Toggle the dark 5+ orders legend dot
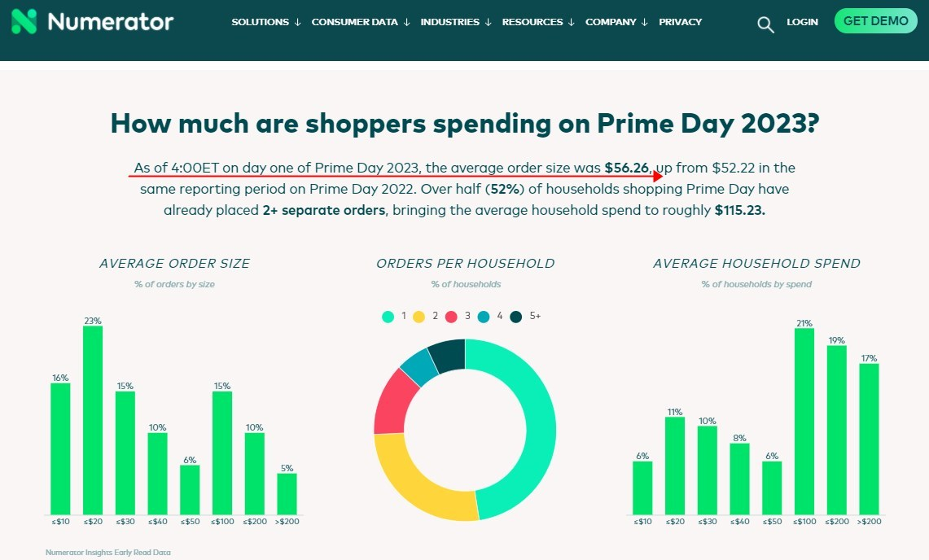The image size is (929, 560). click(516, 317)
